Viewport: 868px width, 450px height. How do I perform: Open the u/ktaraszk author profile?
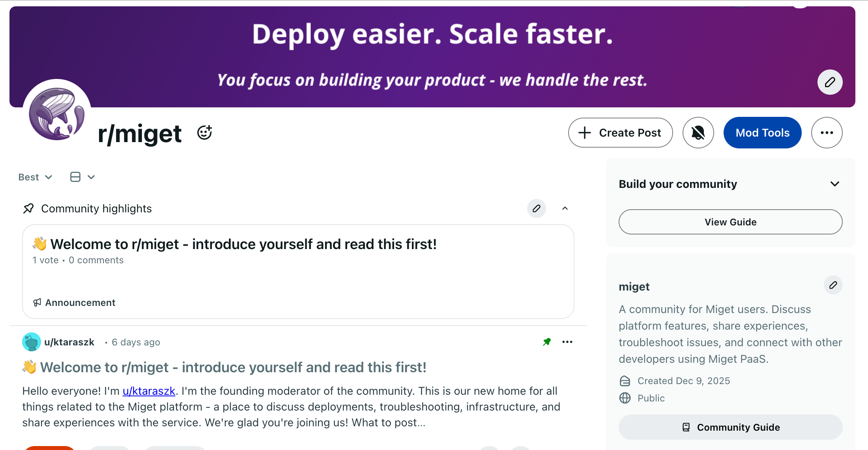tap(69, 342)
